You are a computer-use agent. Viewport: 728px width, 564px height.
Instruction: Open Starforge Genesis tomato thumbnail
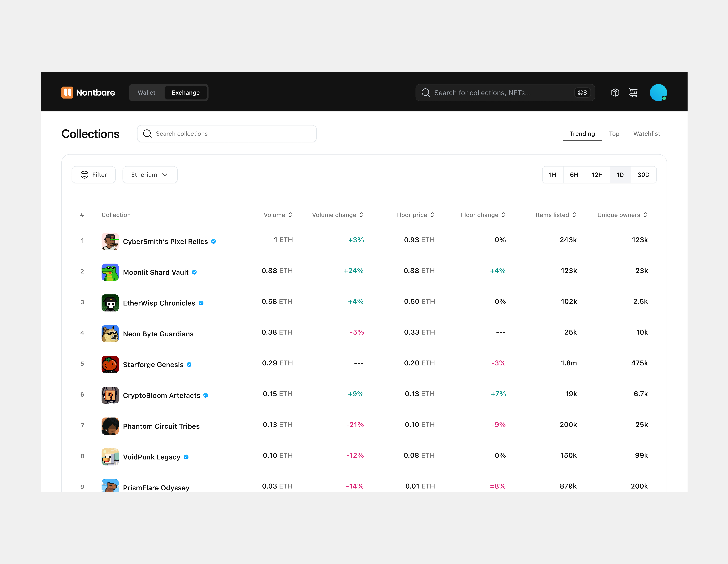pos(110,364)
